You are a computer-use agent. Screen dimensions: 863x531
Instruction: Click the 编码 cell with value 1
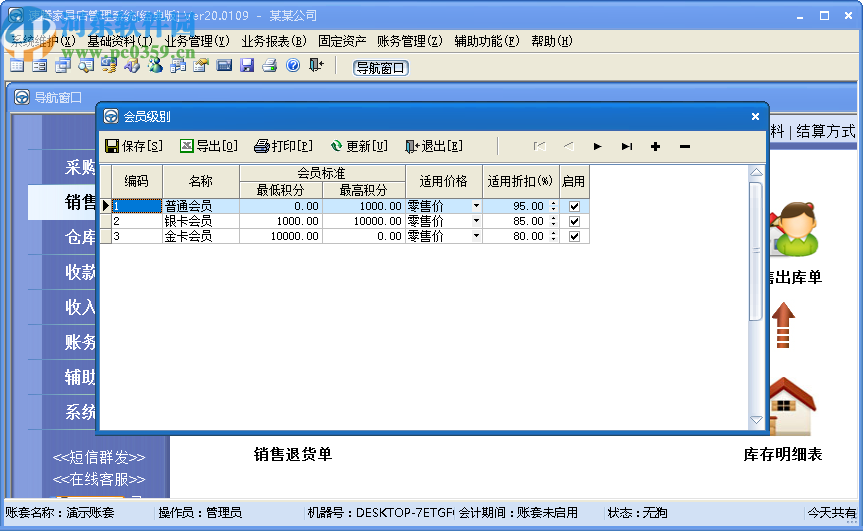(x=136, y=206)
